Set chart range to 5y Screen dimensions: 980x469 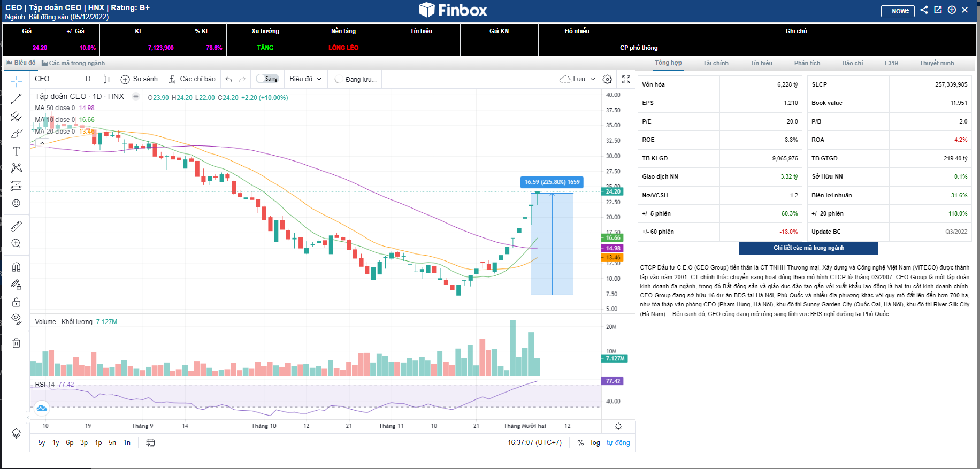[x=42, y=443]
